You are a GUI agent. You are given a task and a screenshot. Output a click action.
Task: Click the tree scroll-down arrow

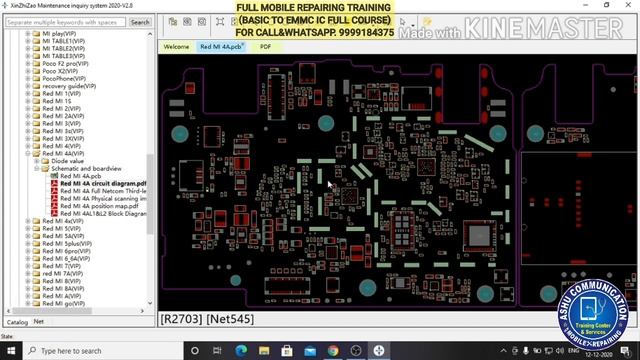(x=150, y=303)
